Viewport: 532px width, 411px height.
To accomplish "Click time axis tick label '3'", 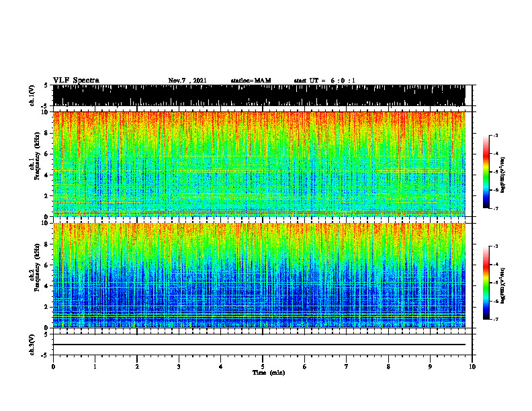I will pos(179,367).
